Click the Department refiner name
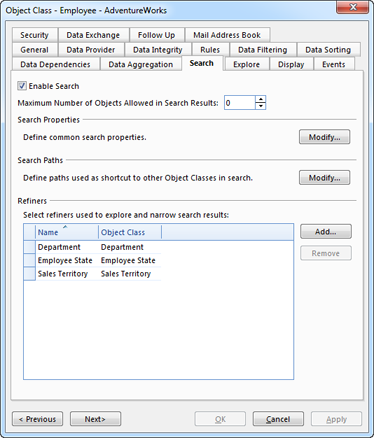374x438 pixels. [59, 247]
